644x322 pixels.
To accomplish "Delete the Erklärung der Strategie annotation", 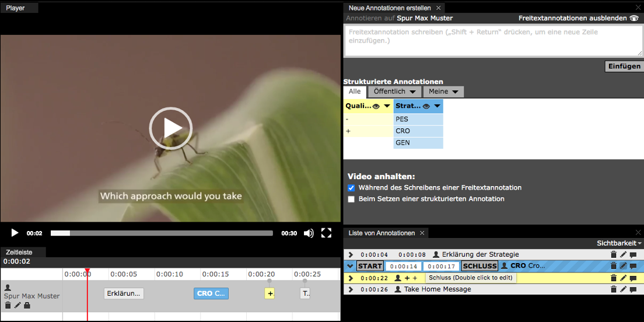I will click(613, 255).
